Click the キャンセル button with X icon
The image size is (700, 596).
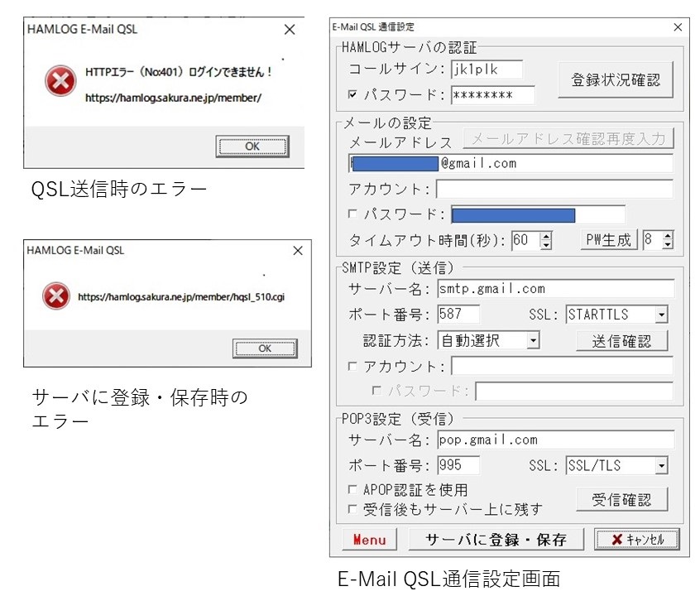[637, 540]
